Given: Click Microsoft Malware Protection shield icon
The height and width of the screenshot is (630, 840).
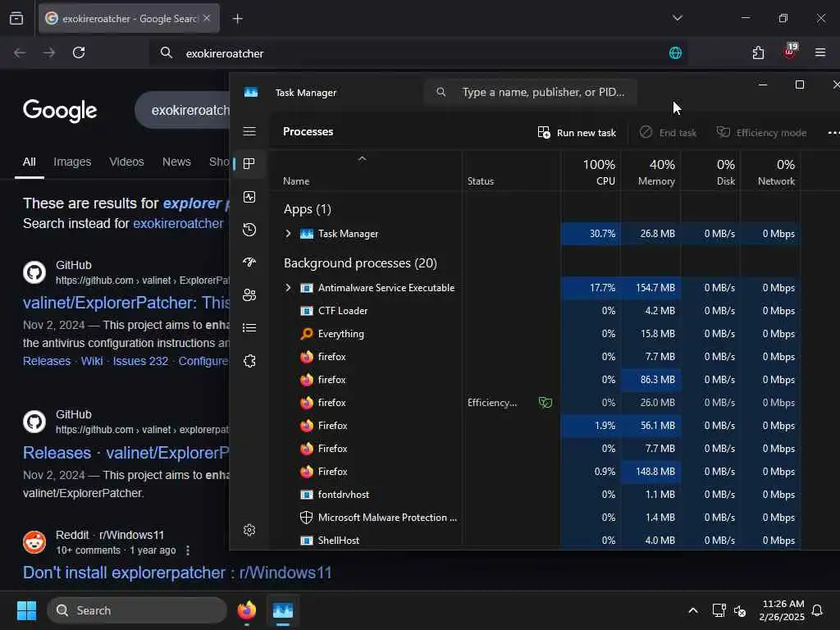Looking at the screenshot, I should [307, 518].
